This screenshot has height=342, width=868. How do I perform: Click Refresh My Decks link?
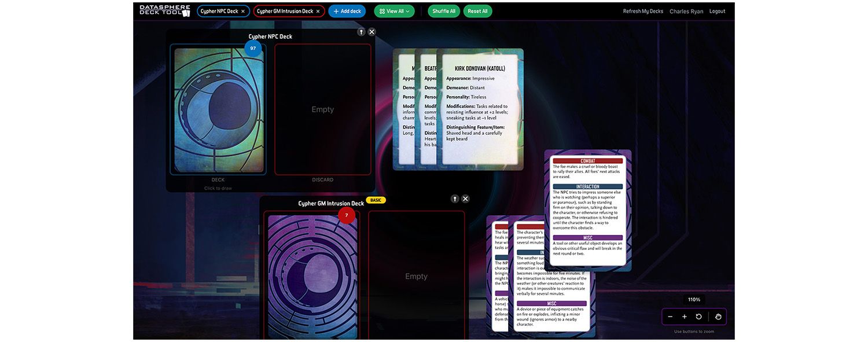tap(643, 11)
